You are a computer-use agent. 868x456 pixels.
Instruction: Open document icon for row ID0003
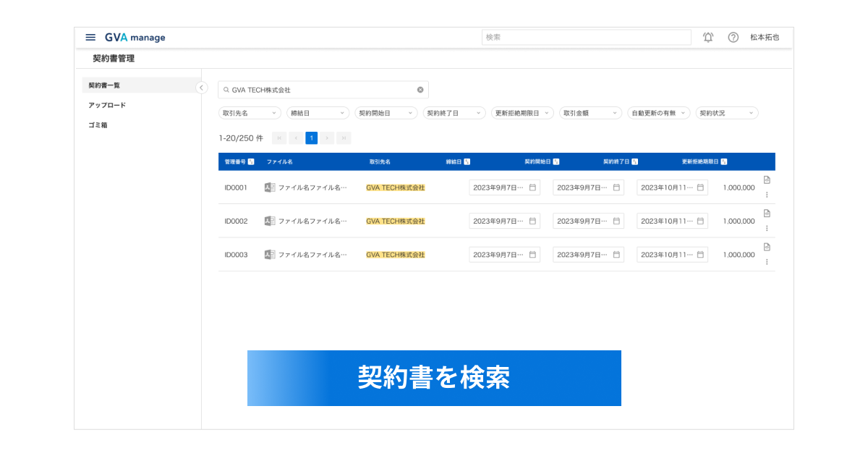point(767,247)
